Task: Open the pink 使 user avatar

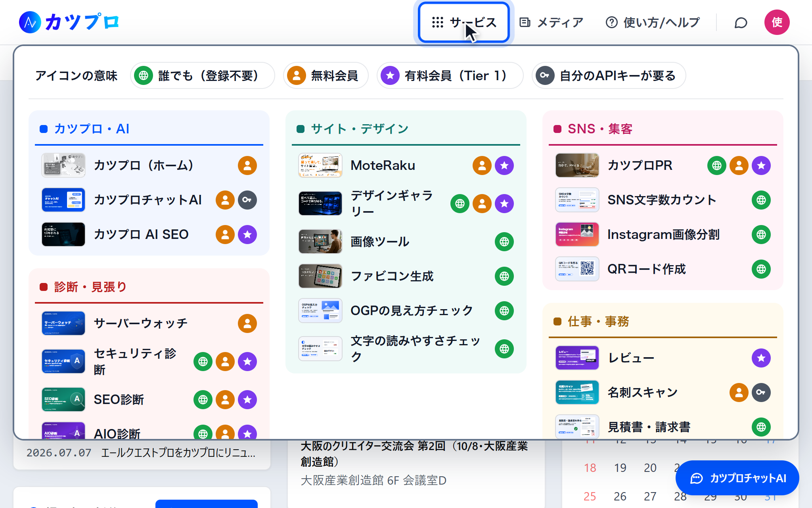Action: click(777, 22)
